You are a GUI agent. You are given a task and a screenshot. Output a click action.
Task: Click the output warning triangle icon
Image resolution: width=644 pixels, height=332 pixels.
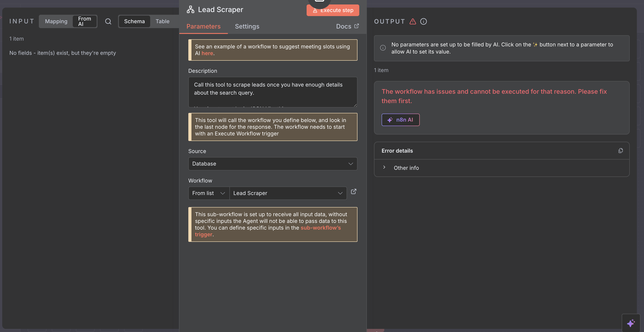(413, 21)
